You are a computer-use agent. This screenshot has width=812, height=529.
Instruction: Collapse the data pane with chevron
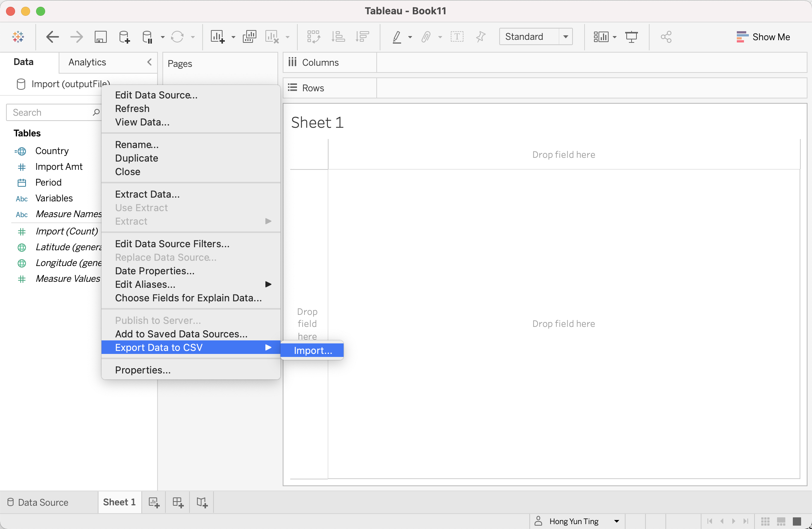point(150,62)
